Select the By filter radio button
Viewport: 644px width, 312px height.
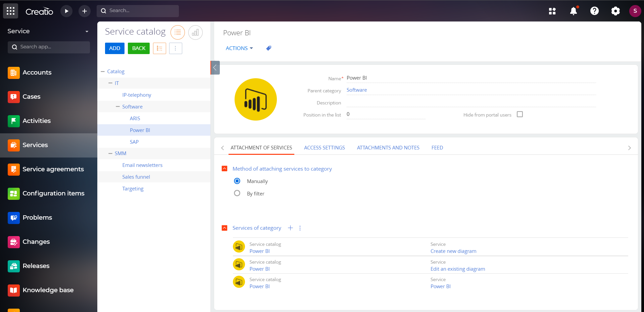(x=237, y=193)
